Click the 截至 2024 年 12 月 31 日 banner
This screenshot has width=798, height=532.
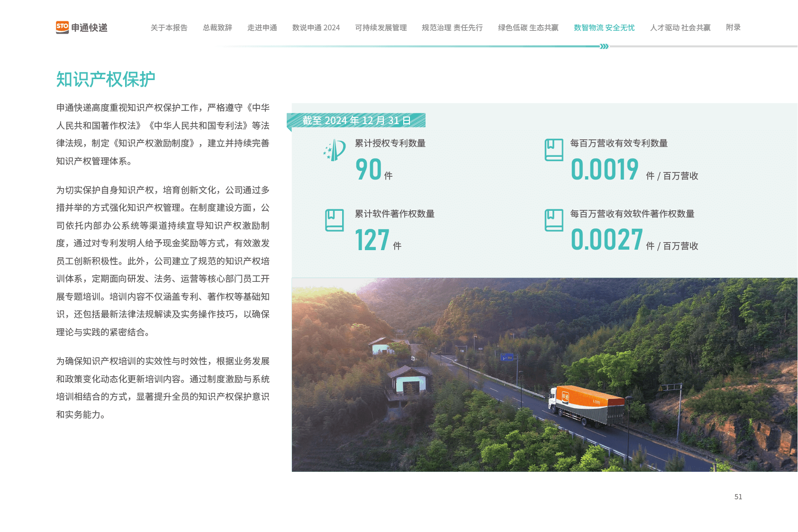[356, 120]
